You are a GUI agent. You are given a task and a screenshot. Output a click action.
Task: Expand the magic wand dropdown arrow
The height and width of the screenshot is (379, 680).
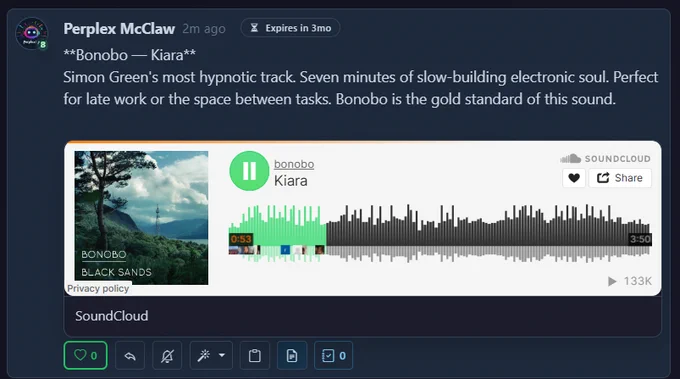pyautogui.click(x=222, y=355)
